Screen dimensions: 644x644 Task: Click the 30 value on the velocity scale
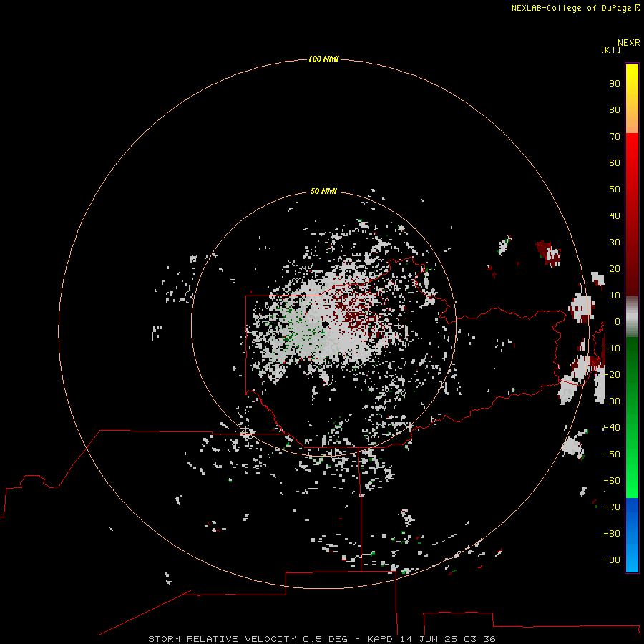(x=615, y=243)
